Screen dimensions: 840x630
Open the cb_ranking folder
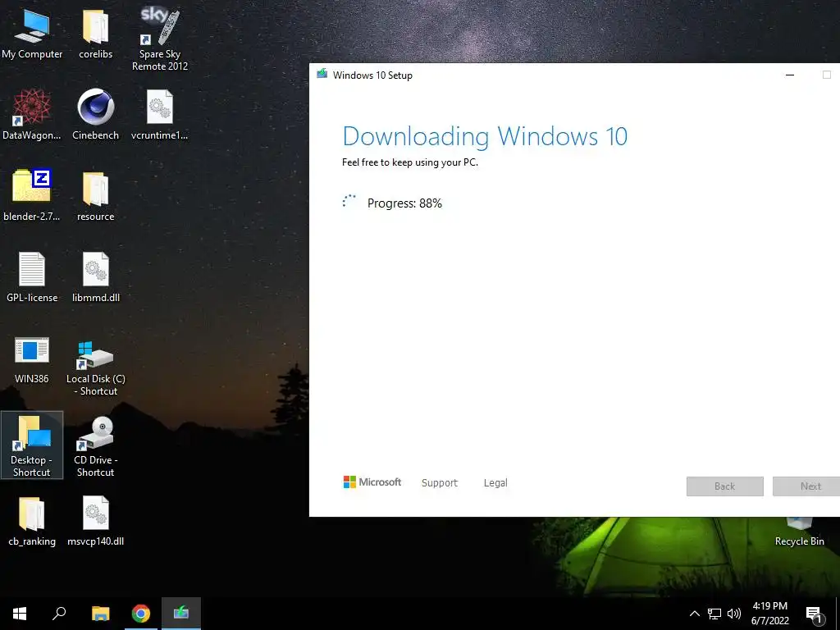32,521
